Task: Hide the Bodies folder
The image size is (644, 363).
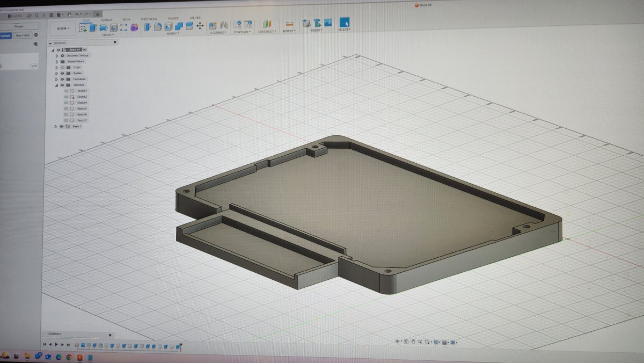Action: pos(62,73)
